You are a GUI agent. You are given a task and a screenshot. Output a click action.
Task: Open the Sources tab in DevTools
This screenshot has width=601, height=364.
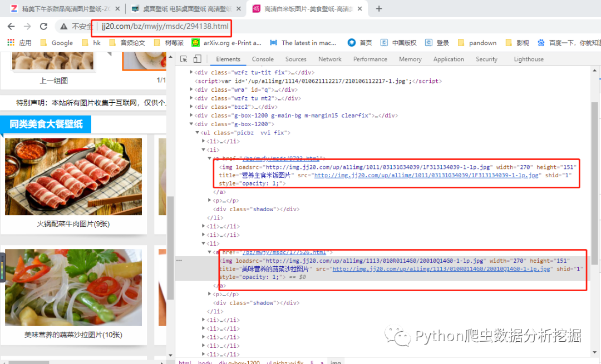click(x=295, y=59)
